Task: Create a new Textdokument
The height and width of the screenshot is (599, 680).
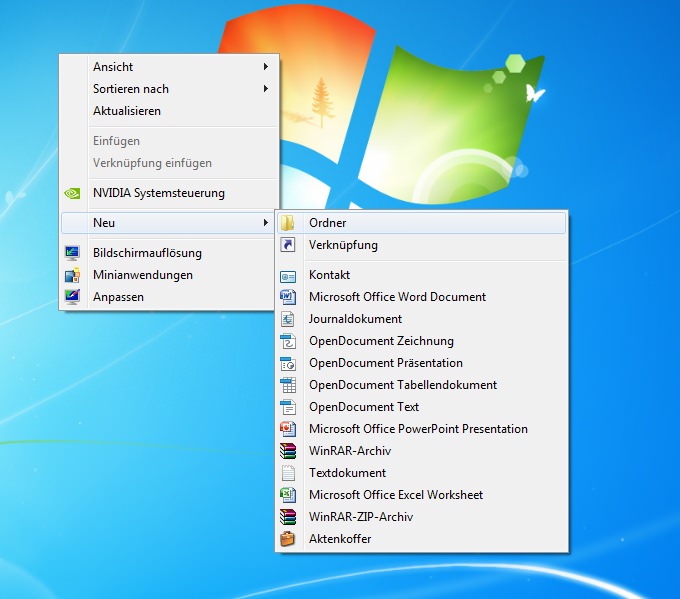Action: click(x=422, y=473)
